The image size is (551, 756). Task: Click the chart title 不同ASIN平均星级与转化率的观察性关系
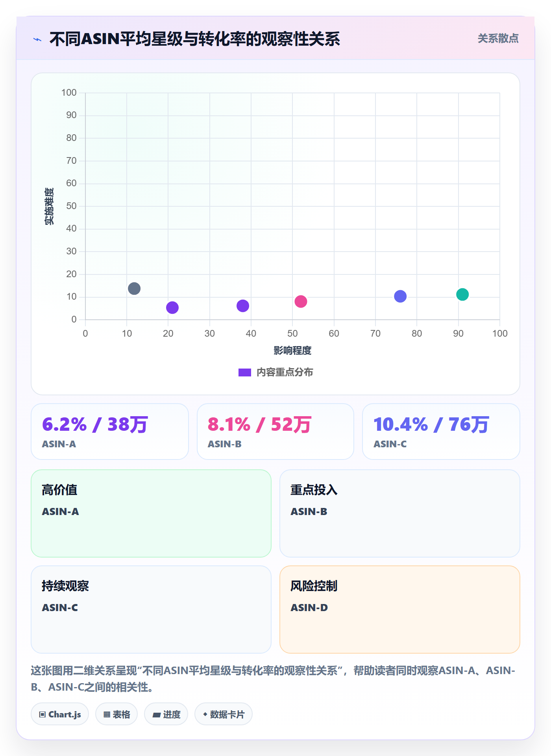point(195,39)
